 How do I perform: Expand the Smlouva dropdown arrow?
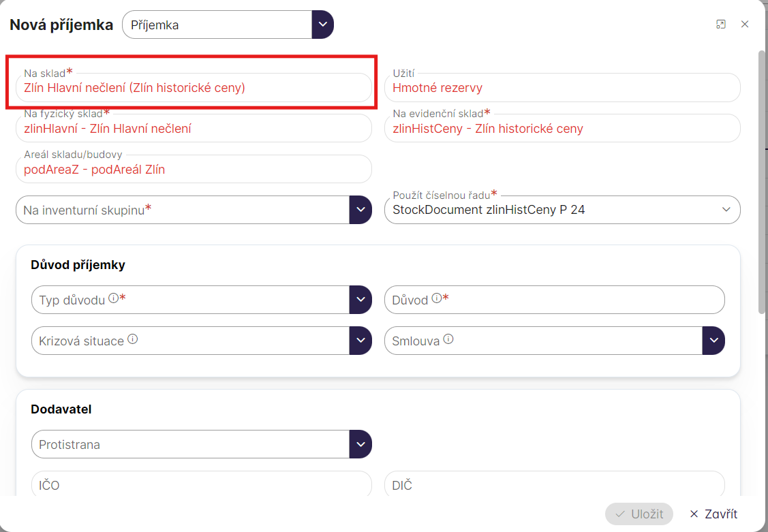point(713,341)
